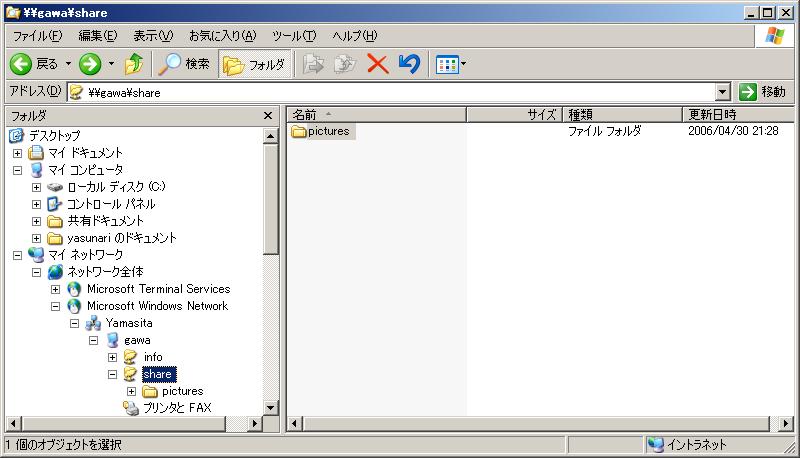This screenshot has height=458, width=800.
Task: Select the ネットワーク全体 globe icon
Action: 55,272
